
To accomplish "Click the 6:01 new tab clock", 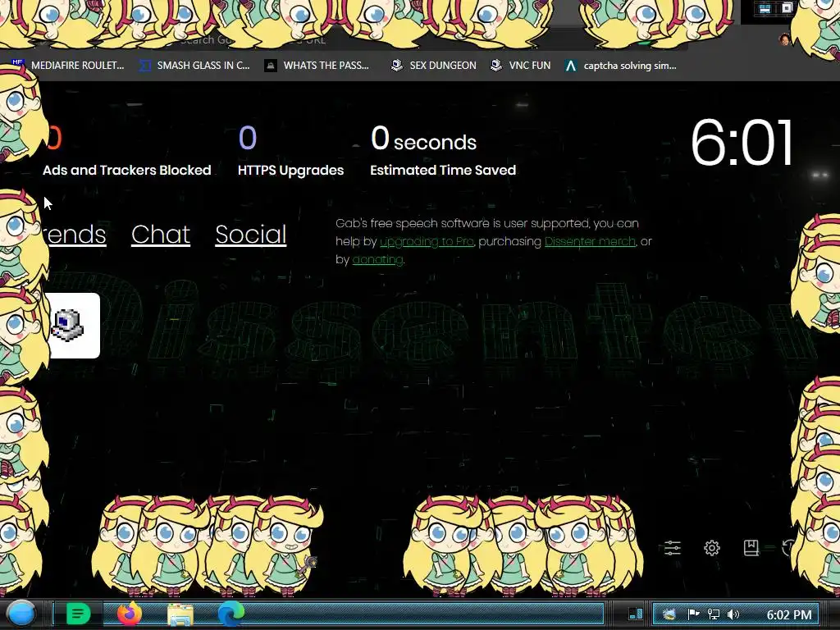I will pyautogui.click(x=742, y=143).
